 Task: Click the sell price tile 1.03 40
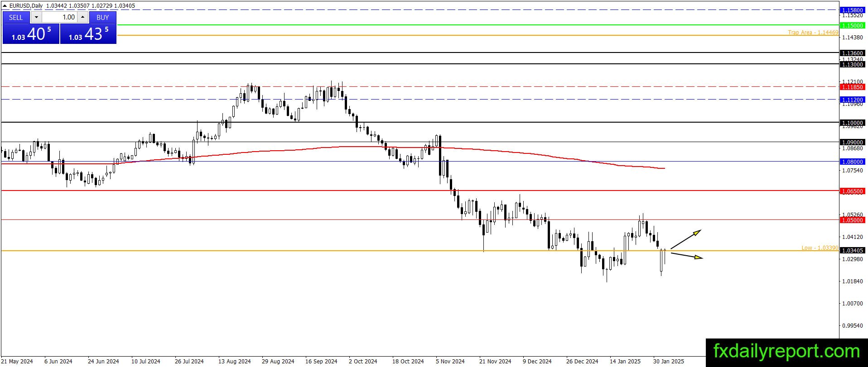pyautogui.click(x=31, y=34)
